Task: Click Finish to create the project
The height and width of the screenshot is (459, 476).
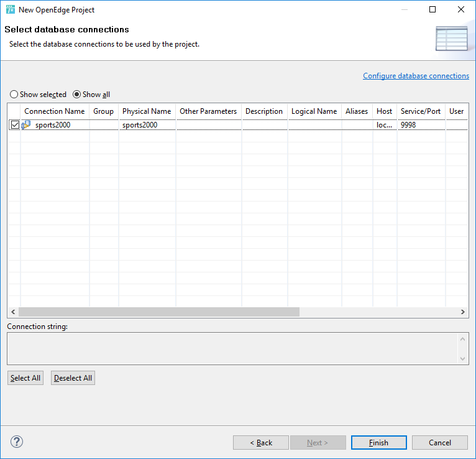Action: click(379, 443)
